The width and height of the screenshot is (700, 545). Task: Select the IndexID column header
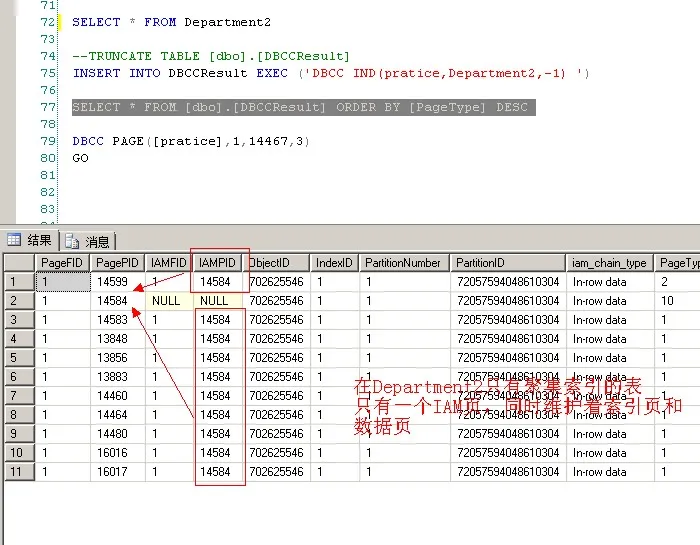[x=334, y=263]
